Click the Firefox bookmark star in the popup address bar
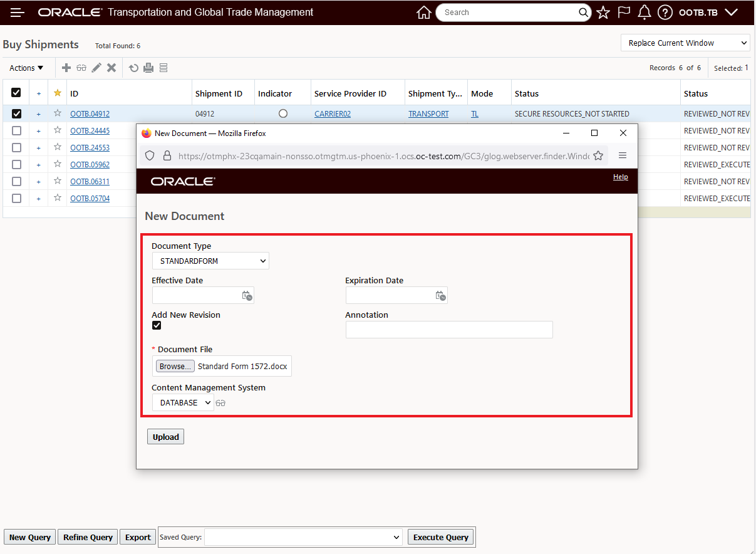 click(x=598, y=155)
